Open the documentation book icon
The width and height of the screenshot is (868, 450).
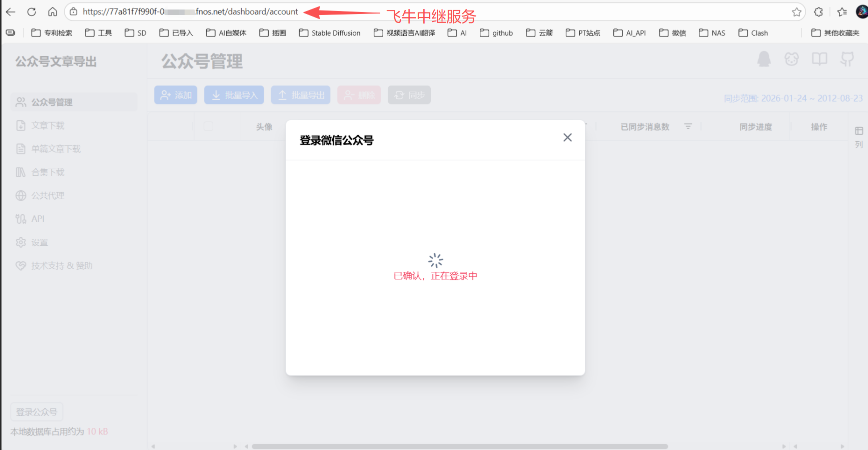pyautogui.click(x=819, y=59)
